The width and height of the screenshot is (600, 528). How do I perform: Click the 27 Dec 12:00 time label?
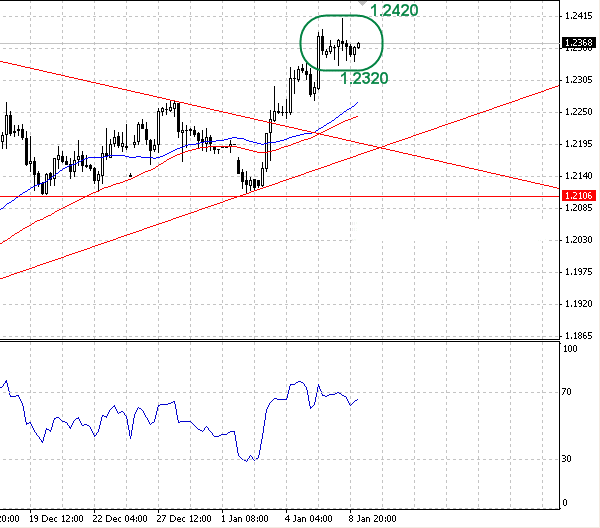pos(184,519)
